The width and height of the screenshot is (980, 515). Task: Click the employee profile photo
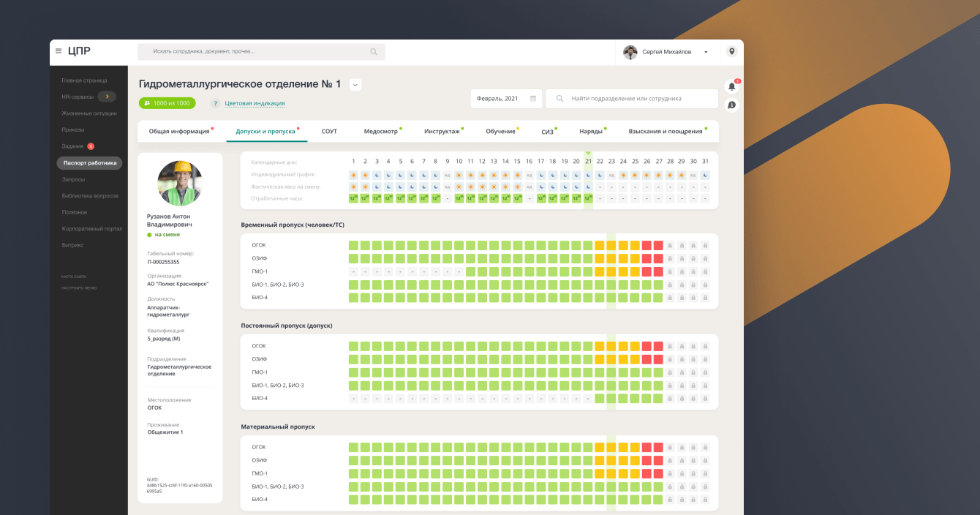tap(179, 183)
